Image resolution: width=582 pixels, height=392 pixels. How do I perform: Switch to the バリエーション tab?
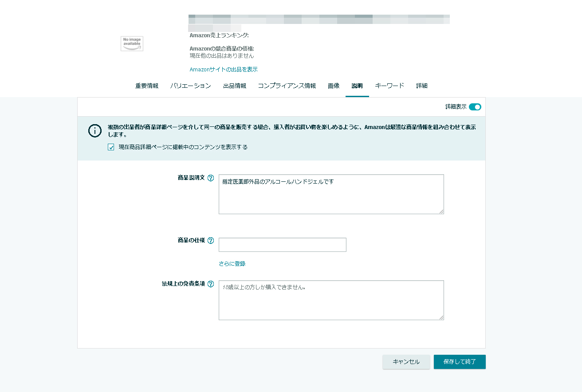coord(190,86)
